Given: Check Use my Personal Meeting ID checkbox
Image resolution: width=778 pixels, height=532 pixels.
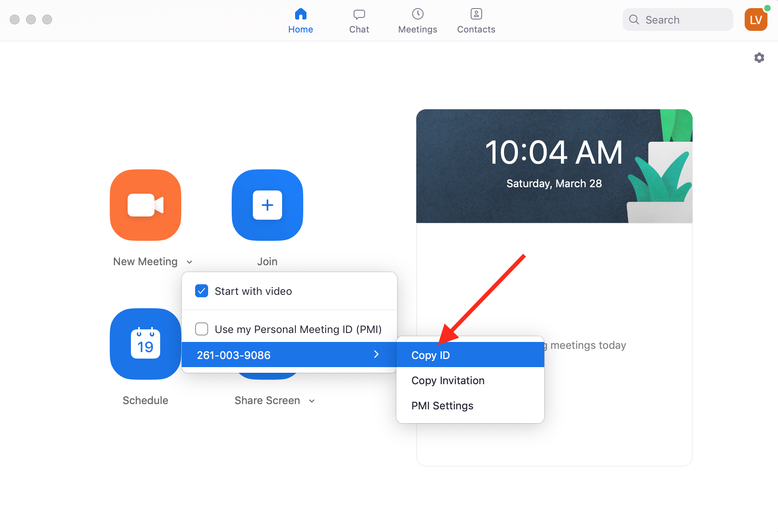Looking at the screenshot, I should (x=202, y=329).
